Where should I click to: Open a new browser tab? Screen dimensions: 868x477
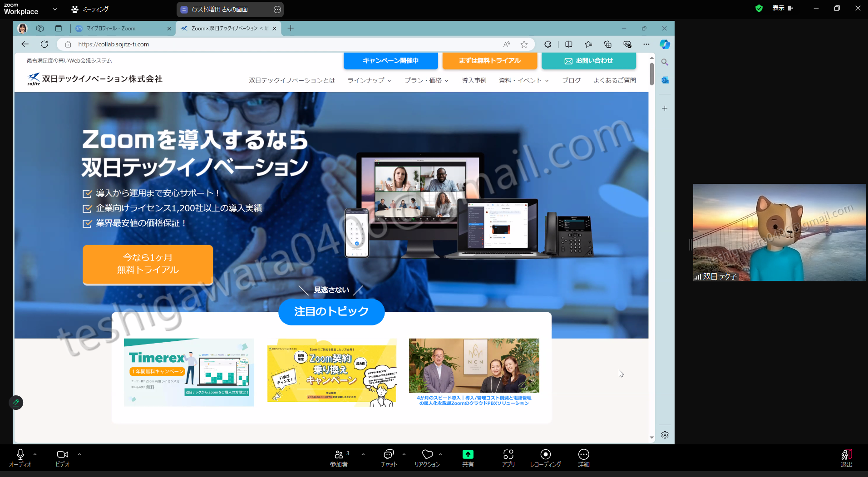pos(291,28)
